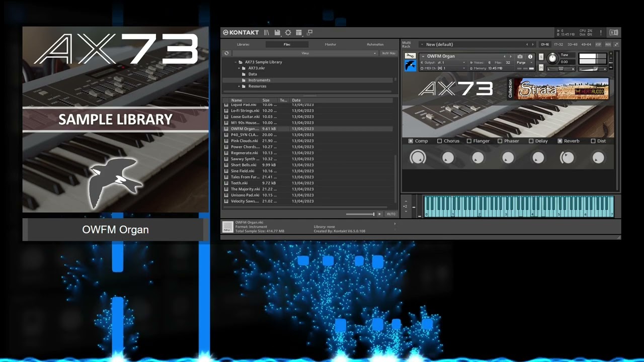Click the preview volume slider
The height and width of the screenshot is (362, 644).
(x=360, y=214)
